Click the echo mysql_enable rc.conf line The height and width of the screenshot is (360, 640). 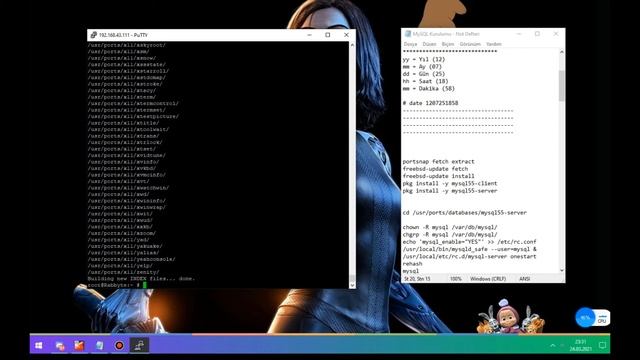[x=469, y=242]
